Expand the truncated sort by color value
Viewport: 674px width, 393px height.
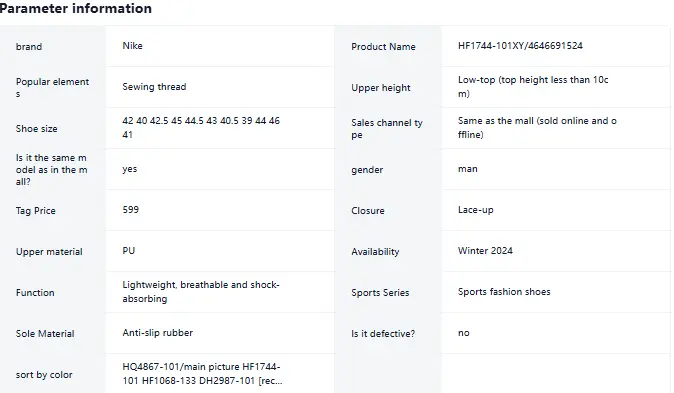pyautogui.click(x=202, y=374)
